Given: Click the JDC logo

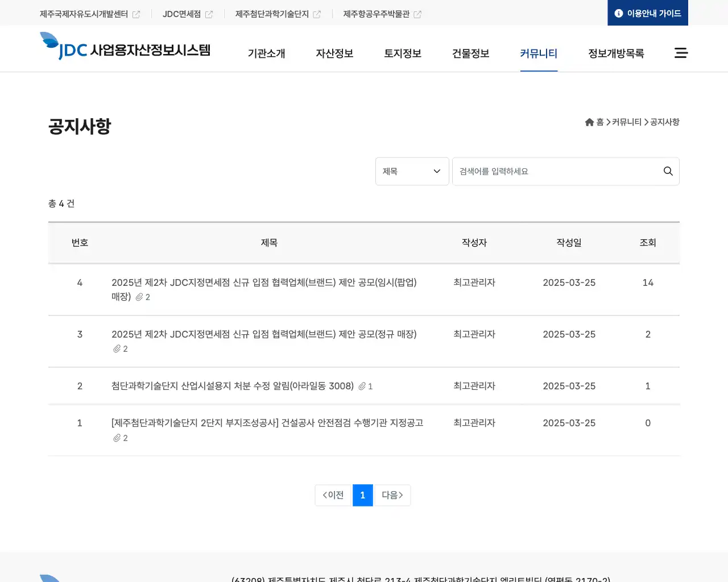Looking at the screenshot, I should point(125,46).
